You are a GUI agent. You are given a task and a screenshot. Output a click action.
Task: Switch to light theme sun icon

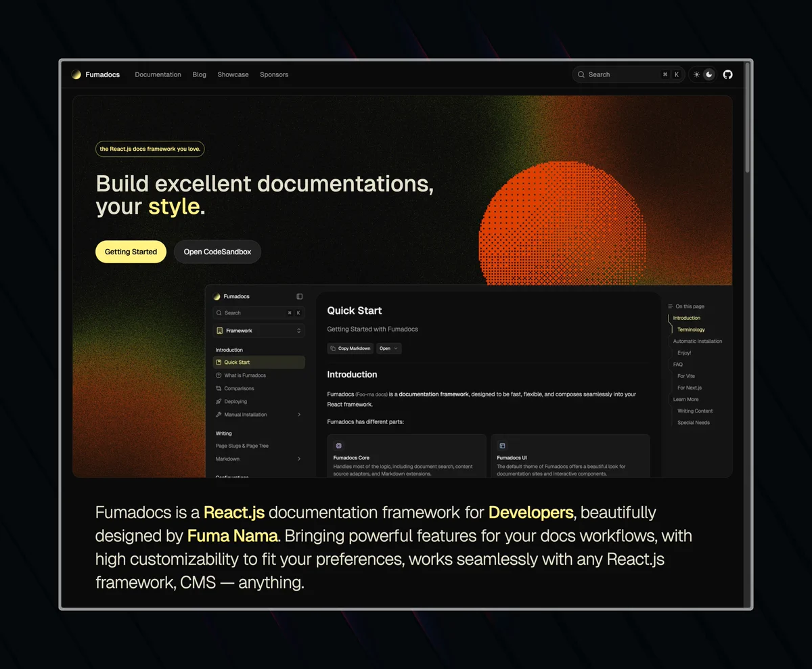tap(697, 74)
